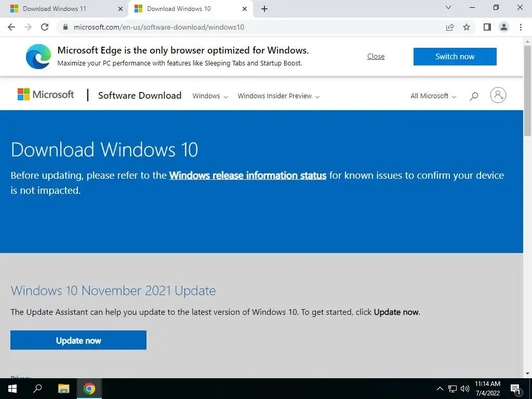The width and height of the screenshot is (532, 399).
Task: Click the browser forward arrow
Action: (28, 27)
